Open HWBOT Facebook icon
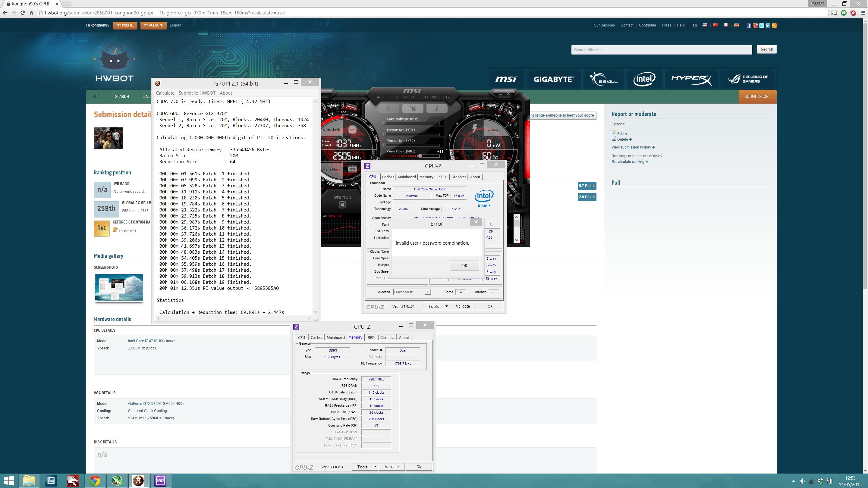The image size is (868, 488). (749, 26)
